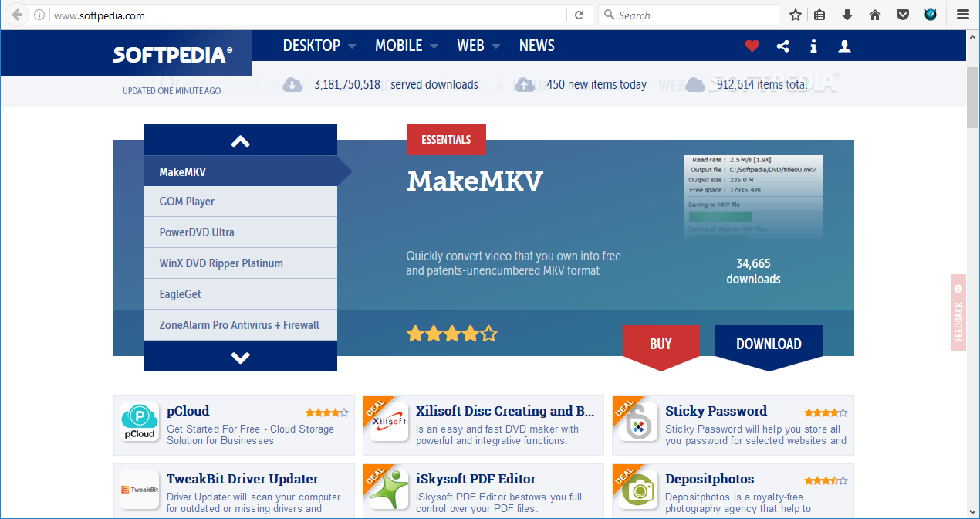Open the user account icon
This screenshot has width=980, height=519.
pos(844,46)
